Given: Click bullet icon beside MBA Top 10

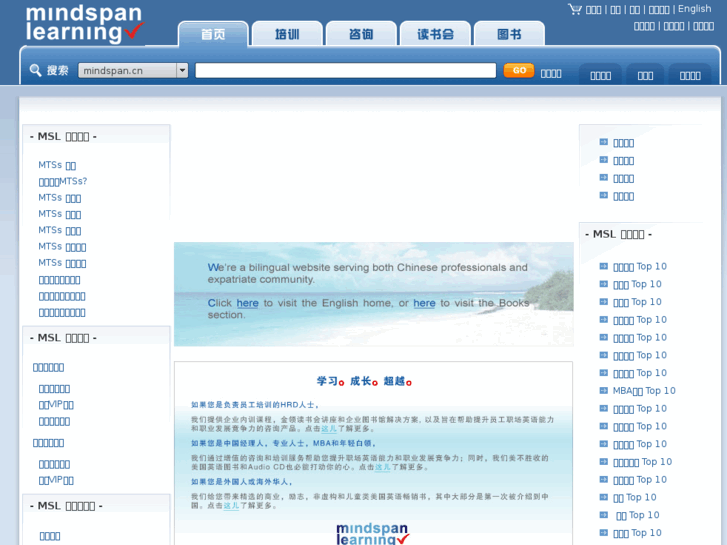Looking at the screenshot, I should click(604, 391).
